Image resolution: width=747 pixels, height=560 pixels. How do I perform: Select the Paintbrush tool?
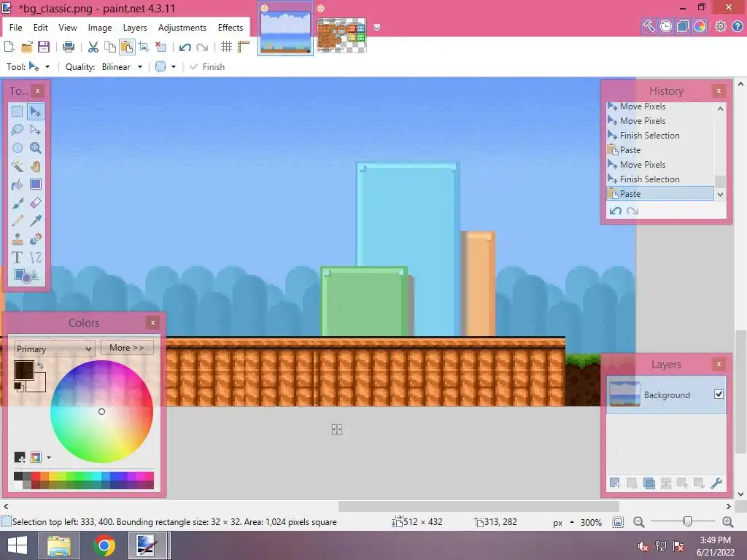point(18,203)
